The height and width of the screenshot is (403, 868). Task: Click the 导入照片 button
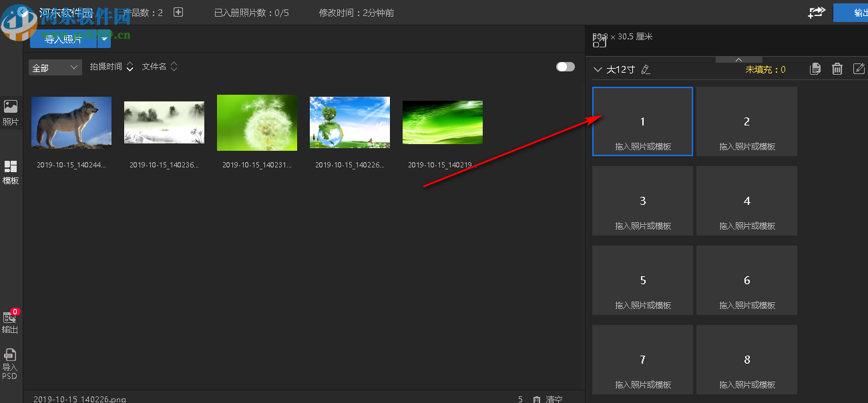click(x=63, y=39)
